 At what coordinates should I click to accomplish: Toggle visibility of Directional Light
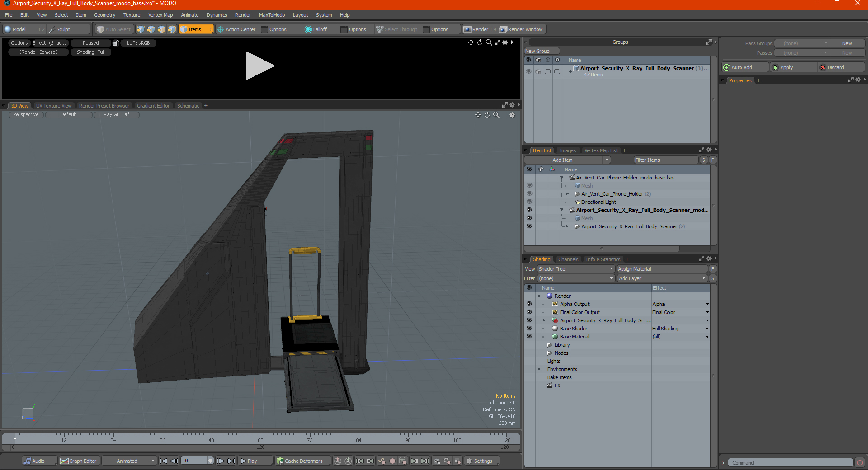[529, 202]
